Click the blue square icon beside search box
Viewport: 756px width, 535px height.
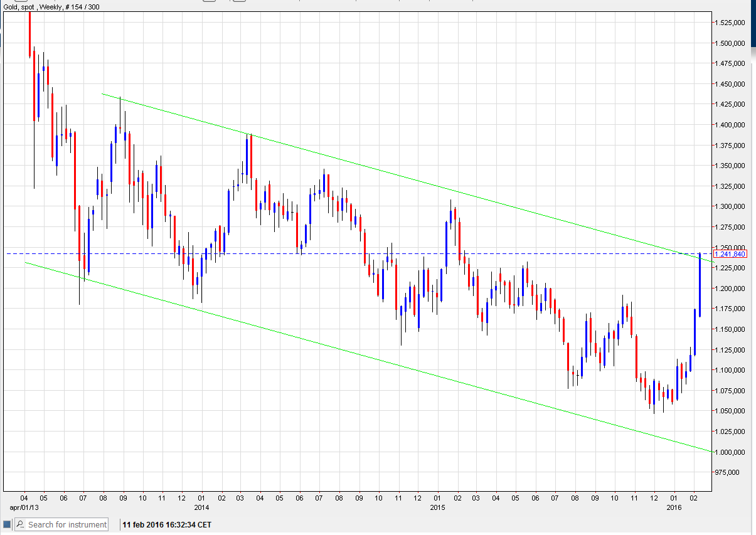pos(7,524)
